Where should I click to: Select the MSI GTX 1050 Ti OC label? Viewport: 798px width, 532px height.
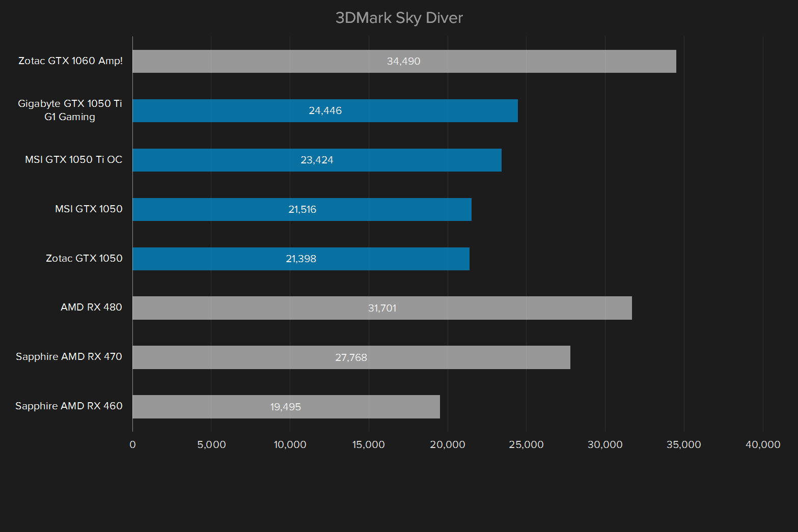(74, 159)
